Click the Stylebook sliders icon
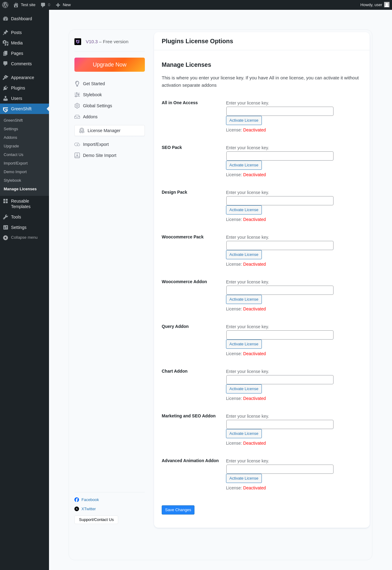 click(x=77, y=95)
